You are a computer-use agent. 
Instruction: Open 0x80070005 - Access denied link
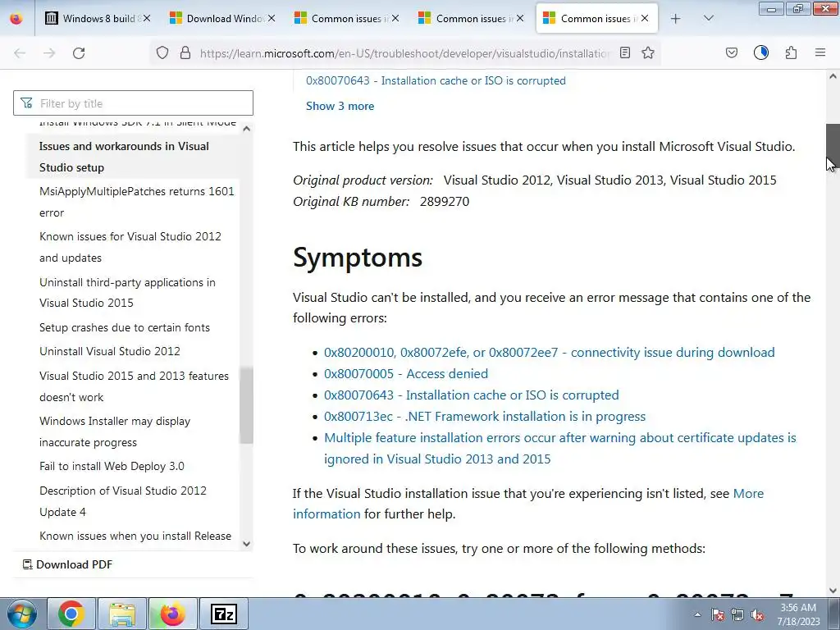[x=406, y=374]
